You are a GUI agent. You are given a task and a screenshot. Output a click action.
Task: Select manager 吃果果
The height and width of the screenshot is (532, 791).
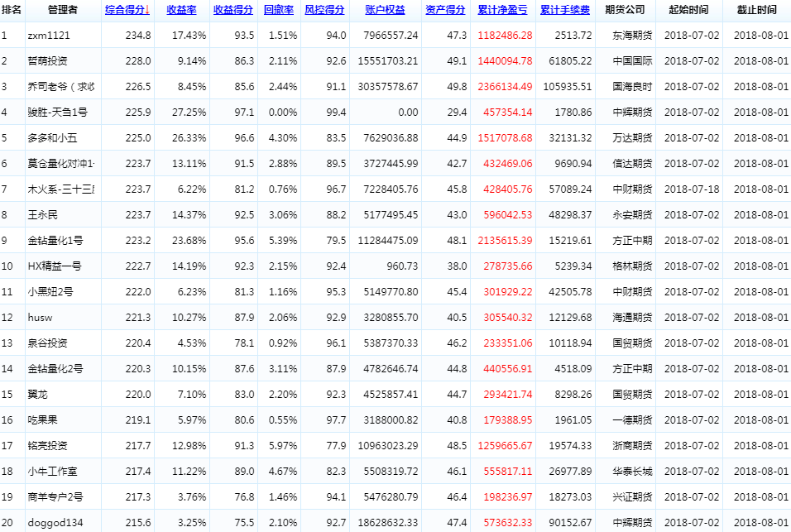[43, 420]
